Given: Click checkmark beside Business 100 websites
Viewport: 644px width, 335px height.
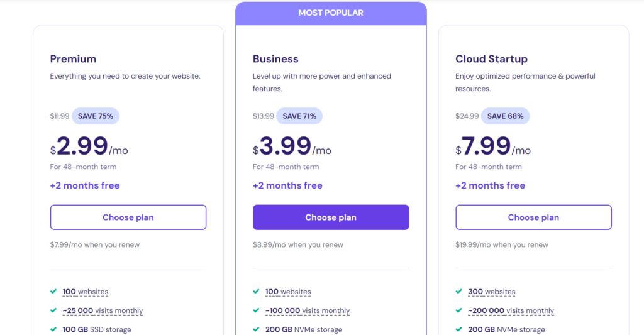Looking at the screenshot, I should click(x=256, y=292).
